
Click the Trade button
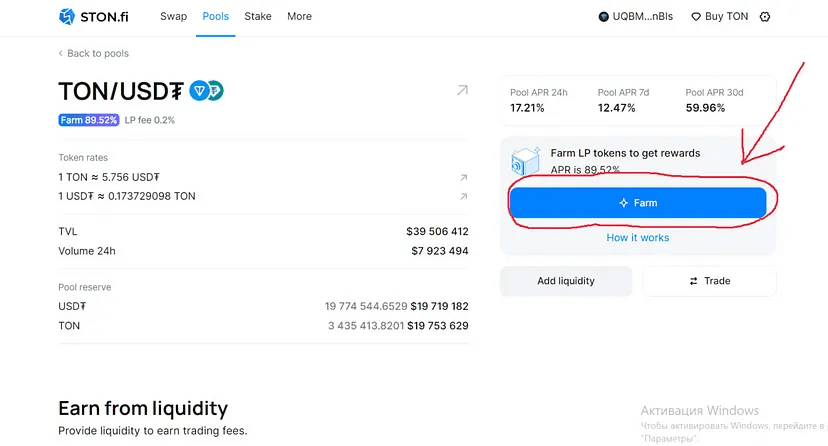pyautogui.click(x=710, y=281)
